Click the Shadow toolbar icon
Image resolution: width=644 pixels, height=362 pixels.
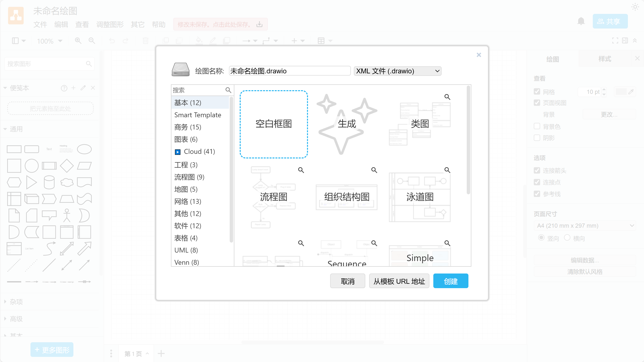pyautogui.click(x=226, y=41)
